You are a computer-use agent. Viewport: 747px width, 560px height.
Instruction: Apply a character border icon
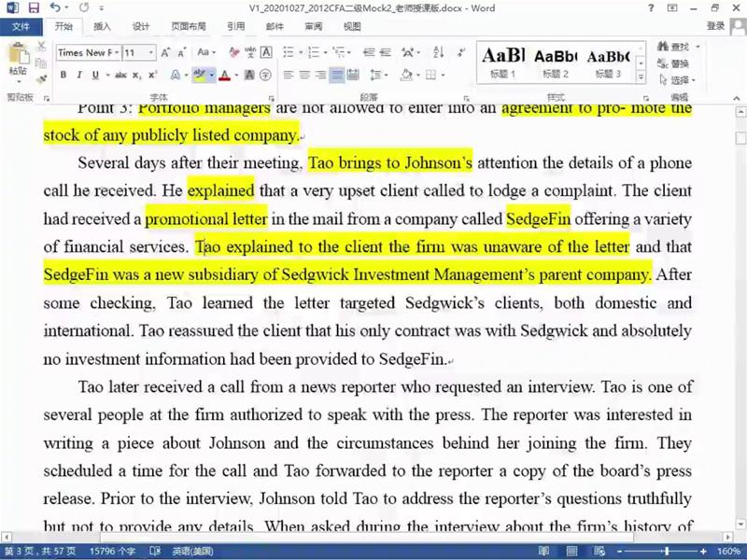(x=266, y=52)
